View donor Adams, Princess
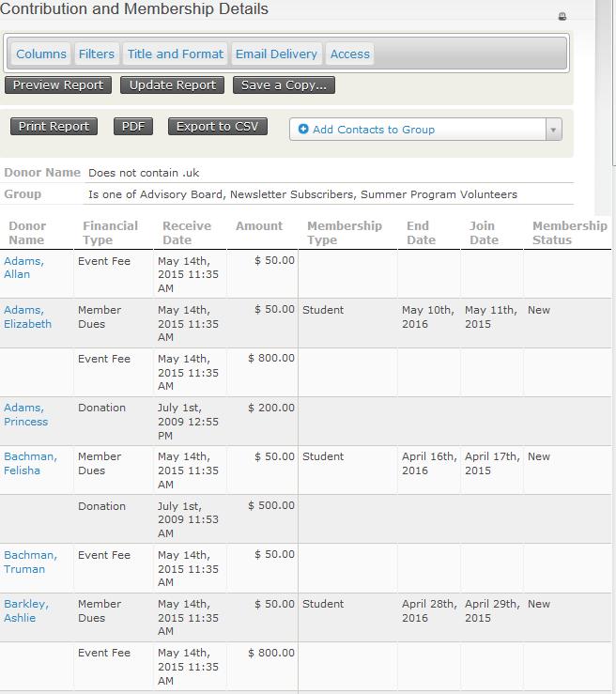Image resolution: width=616 pixels, height=694 pixels. [25, 414]
